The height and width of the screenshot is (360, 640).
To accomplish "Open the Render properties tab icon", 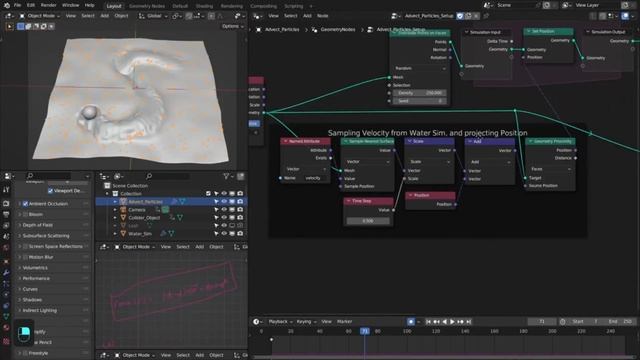I will [x=6, y=203].
